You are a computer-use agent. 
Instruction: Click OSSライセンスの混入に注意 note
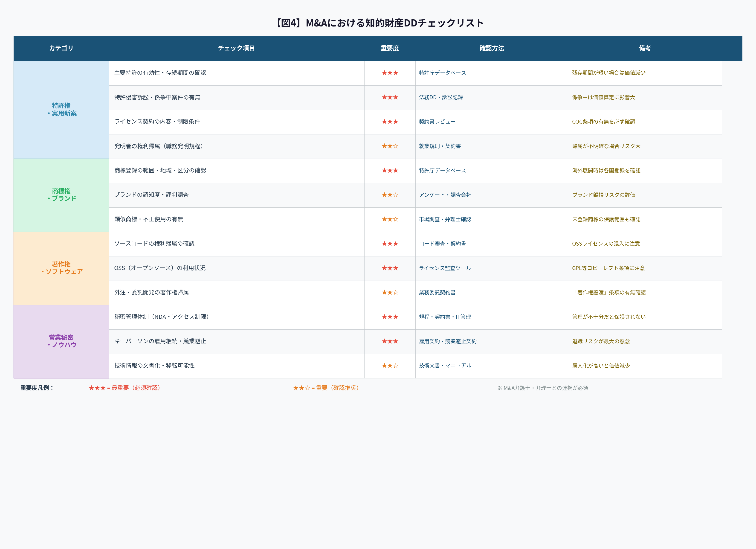coord(606,243)
